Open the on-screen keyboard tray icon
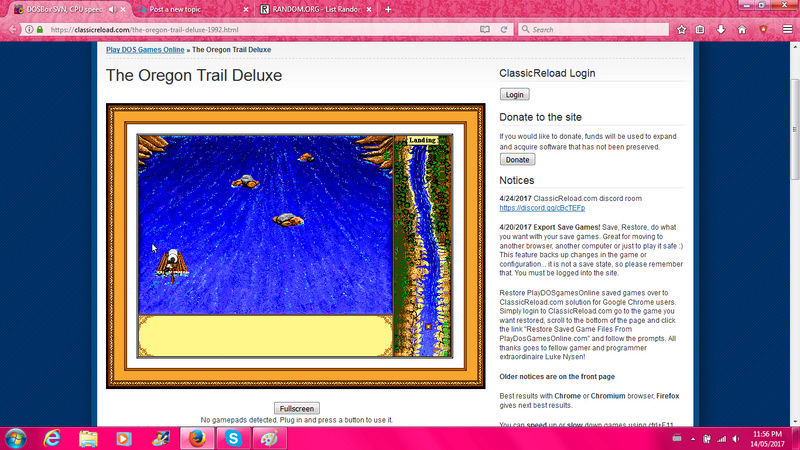 tap(677, 438)
